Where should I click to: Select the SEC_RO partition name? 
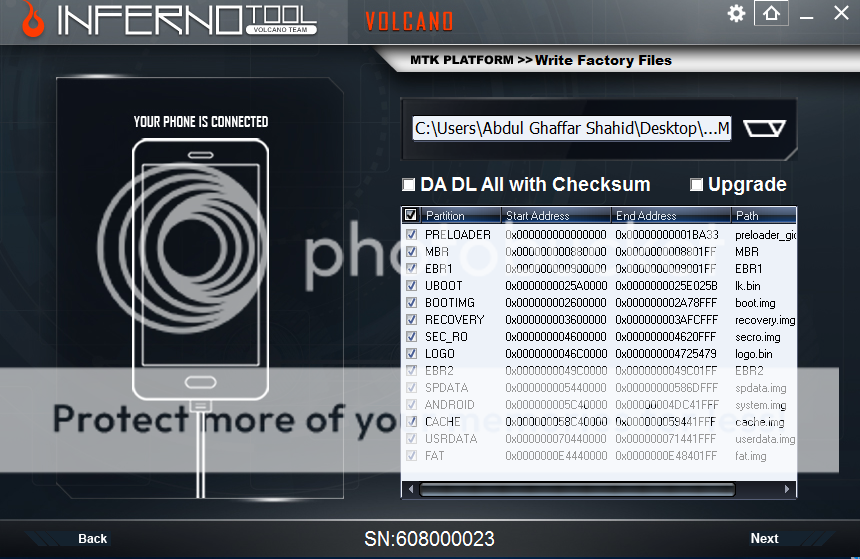click(x=446, y=337)
